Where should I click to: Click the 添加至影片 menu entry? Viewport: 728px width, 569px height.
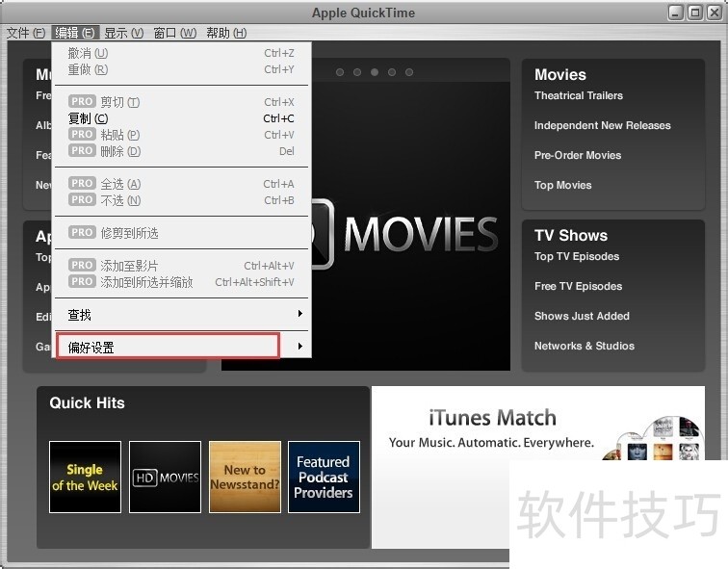point(182,266)
